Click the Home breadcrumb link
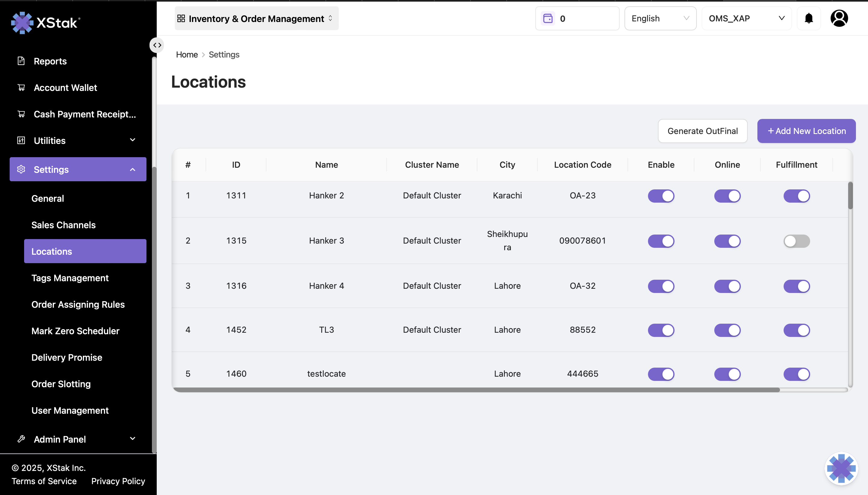868x495 pixels. point(187,54)
